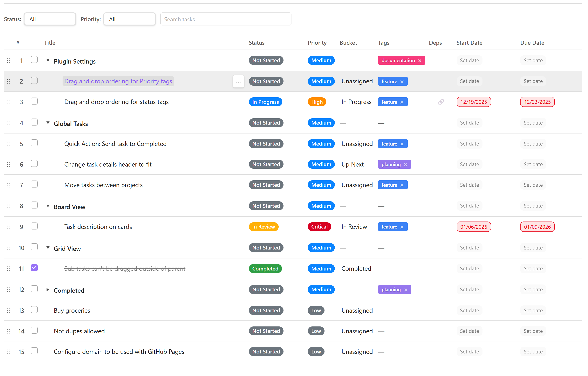Screen dimensions: 588x376
Task: Check the box for Buy groceries
Action: [34, 310]
